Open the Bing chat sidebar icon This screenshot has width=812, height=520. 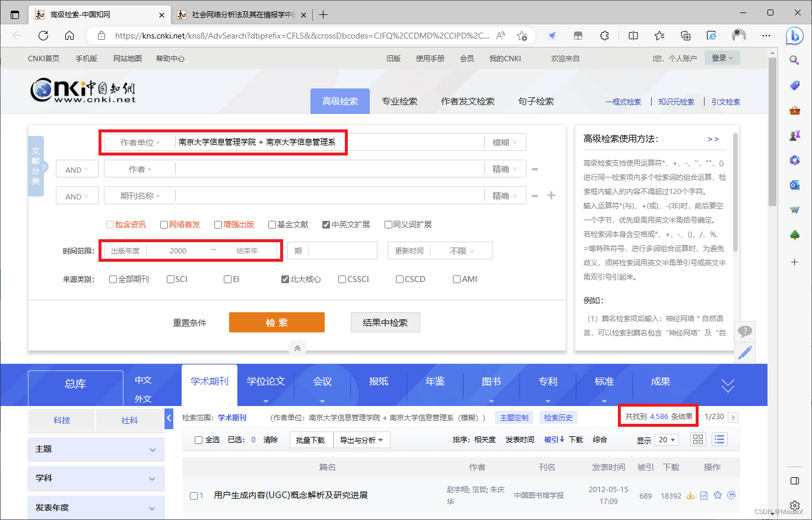[x=794, y=36]
